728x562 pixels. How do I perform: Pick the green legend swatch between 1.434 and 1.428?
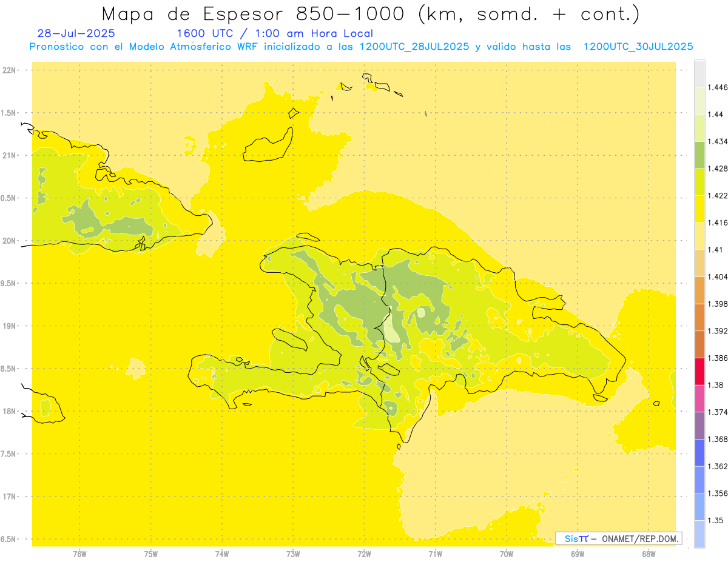(699, 155)
